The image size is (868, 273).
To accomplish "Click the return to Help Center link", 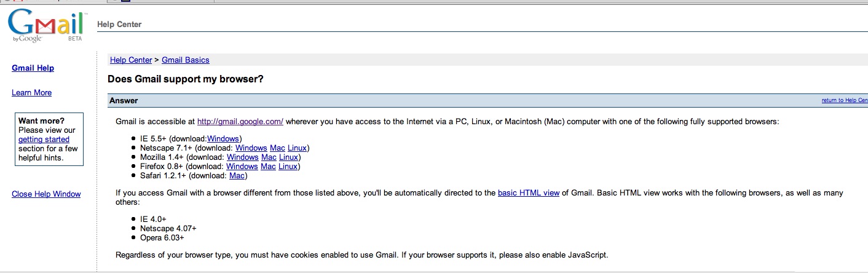I will pyautogui.click(x=844, y=101).
